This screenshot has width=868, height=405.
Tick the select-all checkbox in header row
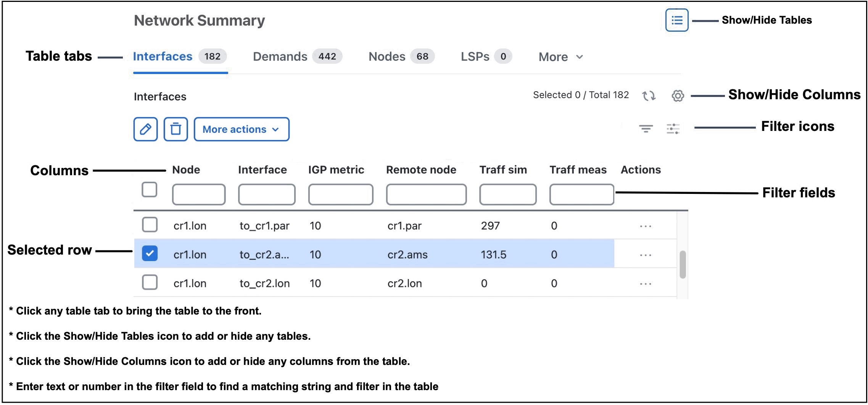(149, 189)
